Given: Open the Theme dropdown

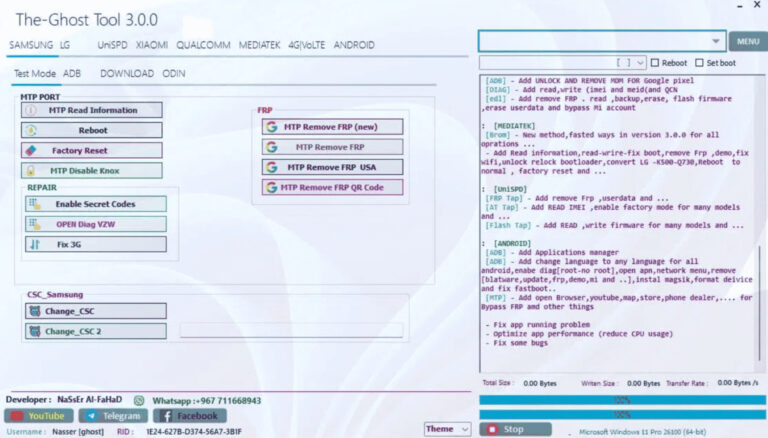Looking at the screenshot, I should click(x=447, y=429).
